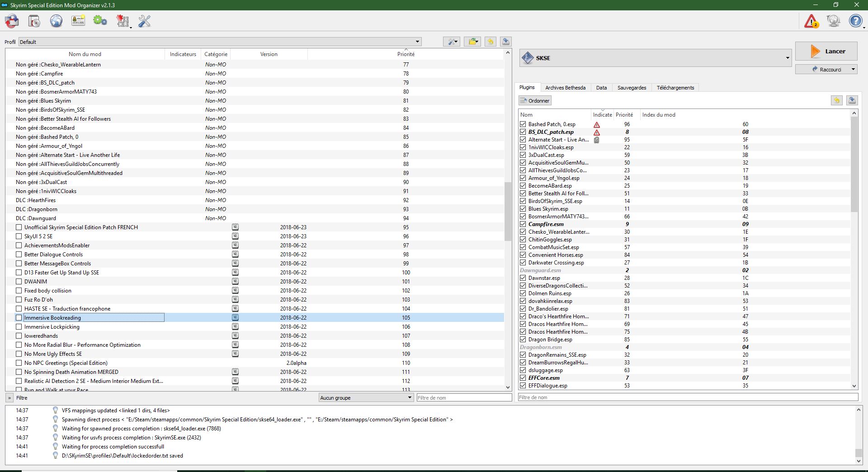
Task: Click the mod list vertical scrollbar thumb
Action: [x=508, y=211]
